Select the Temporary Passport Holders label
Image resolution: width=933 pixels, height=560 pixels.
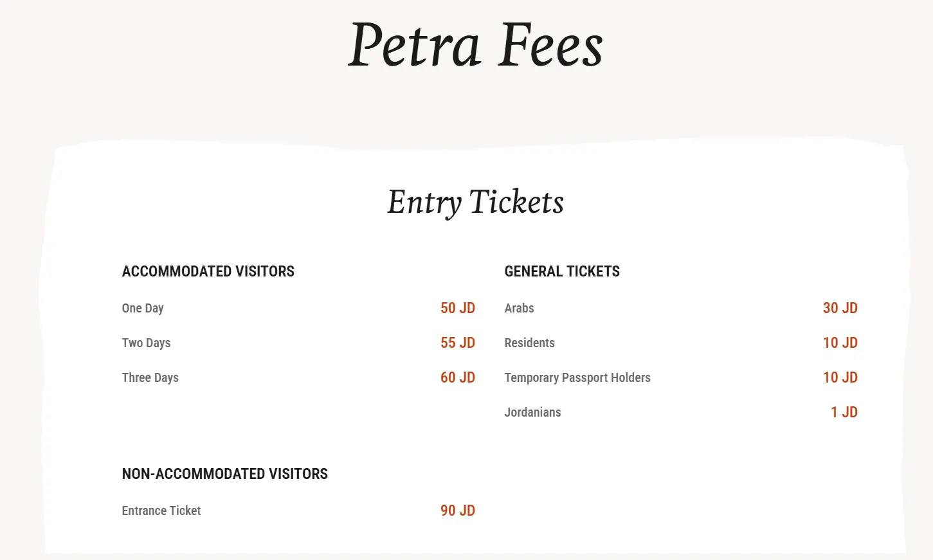tap(577, 377)
